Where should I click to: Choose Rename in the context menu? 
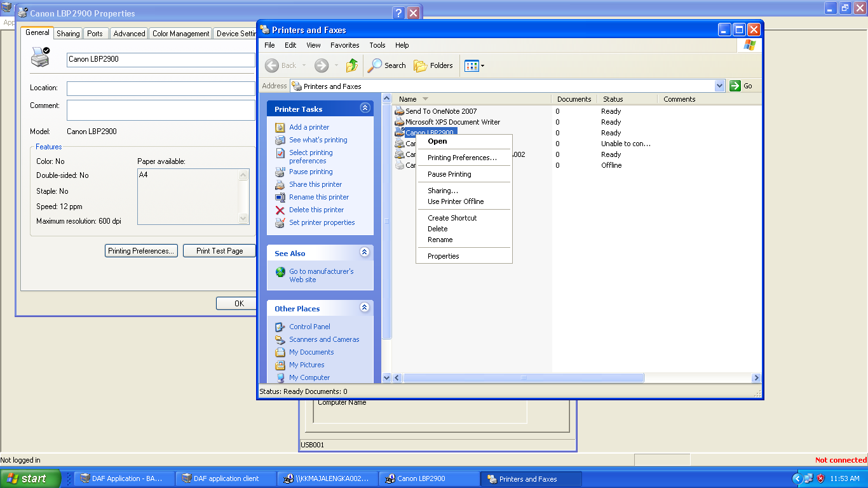(x=464, y=240)
